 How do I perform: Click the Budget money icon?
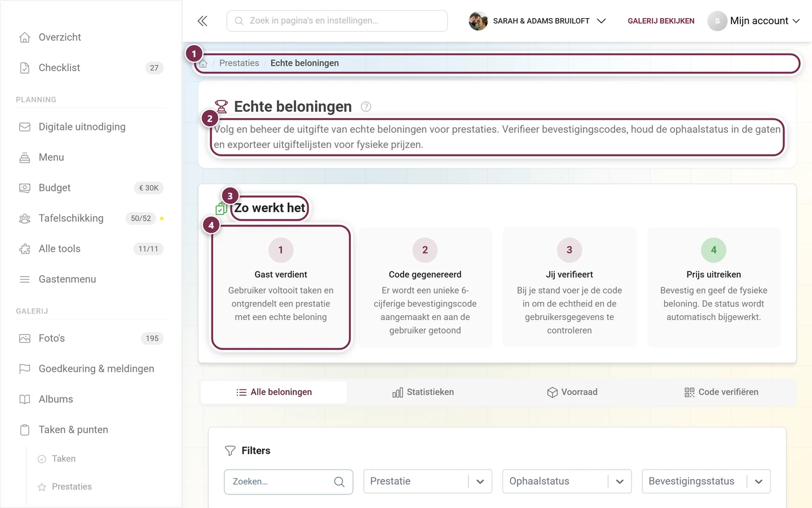[x=25, y=188]
